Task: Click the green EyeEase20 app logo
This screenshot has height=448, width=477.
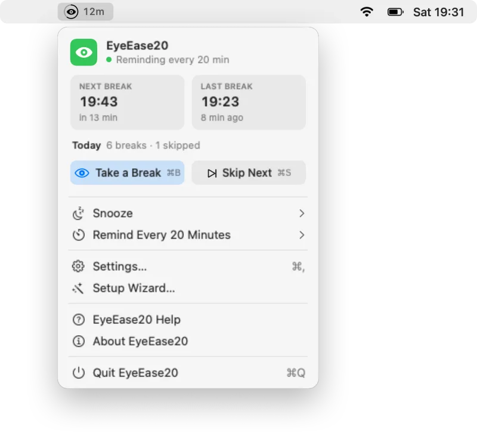Action: (83, 52)
